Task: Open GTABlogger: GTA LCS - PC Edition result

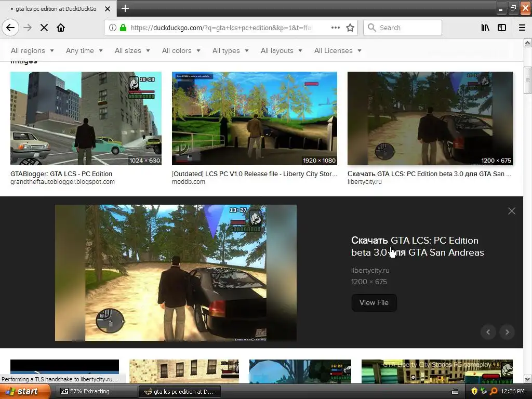Action: tap(61, 174)
